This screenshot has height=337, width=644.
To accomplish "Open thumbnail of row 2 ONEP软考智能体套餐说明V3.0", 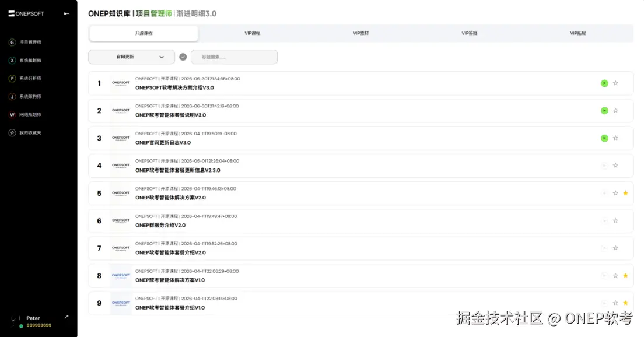I will [x=121, y=110].
